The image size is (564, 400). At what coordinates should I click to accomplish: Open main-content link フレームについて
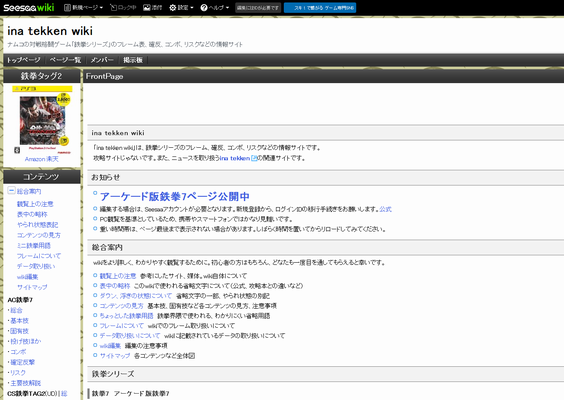coord(122,326)
